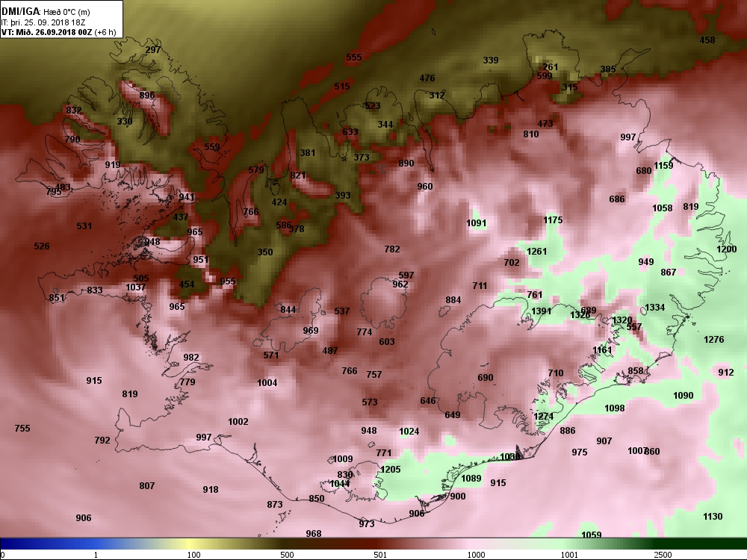
Task: Pick the yellow section of the color scale
Action: [190, 544]
